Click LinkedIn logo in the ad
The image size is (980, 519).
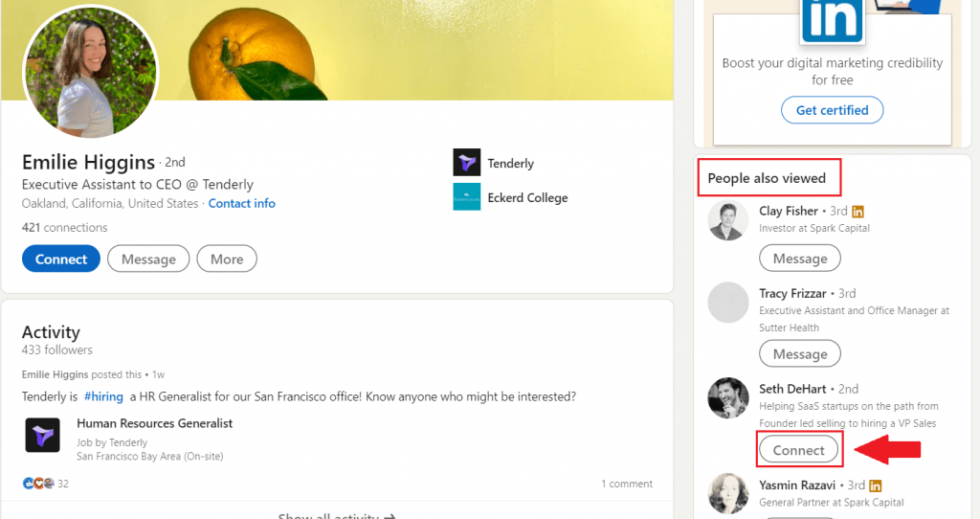832,20
